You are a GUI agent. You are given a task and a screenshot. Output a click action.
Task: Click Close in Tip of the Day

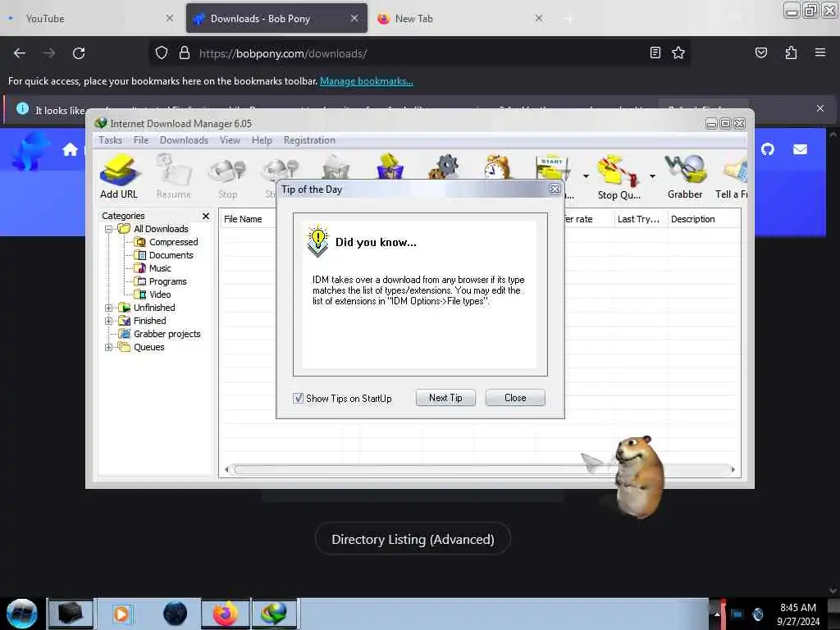pyautogui.click(x=515, y=398)
